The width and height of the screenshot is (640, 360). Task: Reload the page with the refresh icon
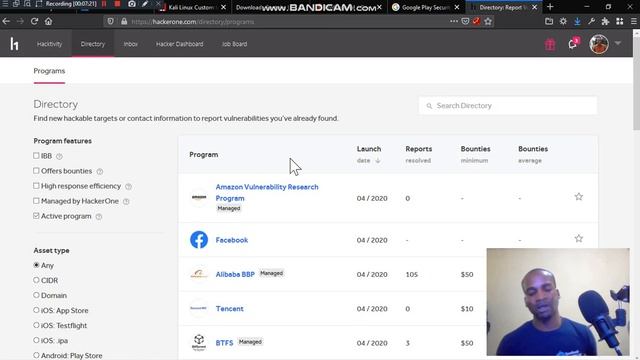point(34,21)
